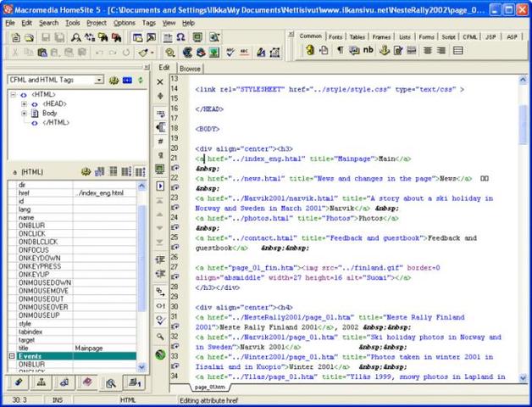Expand the HEAD node in tag tree
Image resolution: width=532 pixels, height=407 pixels.
tap(24, 104)
